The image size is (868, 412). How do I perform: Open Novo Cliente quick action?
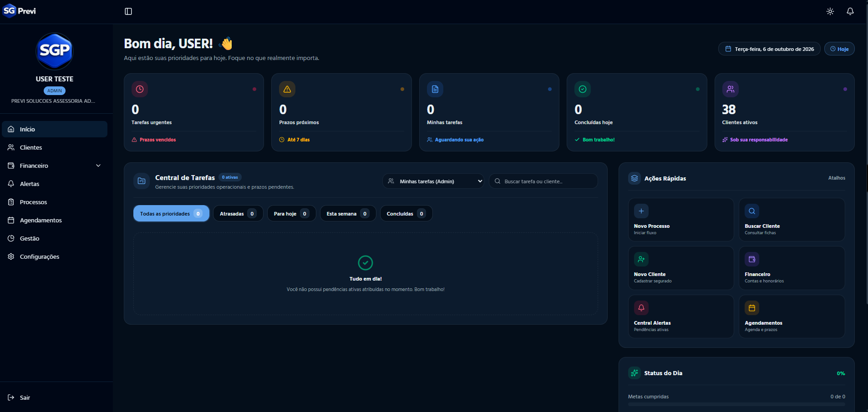[681, 268]
